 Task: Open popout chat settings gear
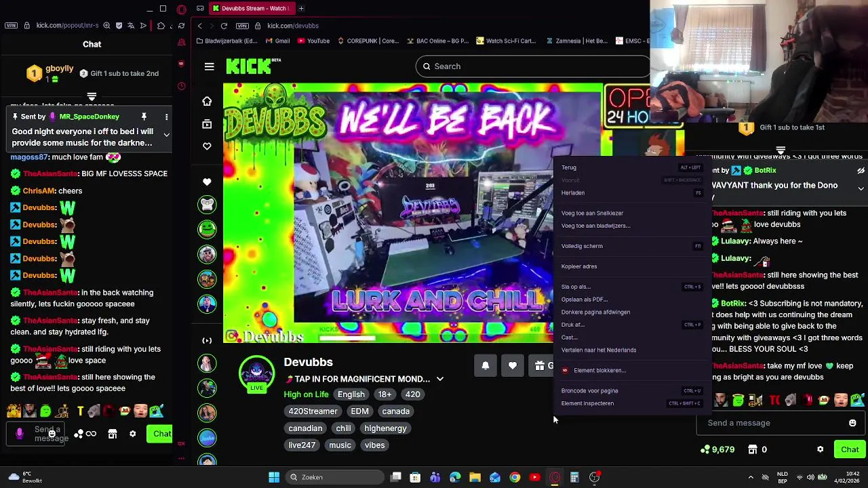tap(133, 434)
